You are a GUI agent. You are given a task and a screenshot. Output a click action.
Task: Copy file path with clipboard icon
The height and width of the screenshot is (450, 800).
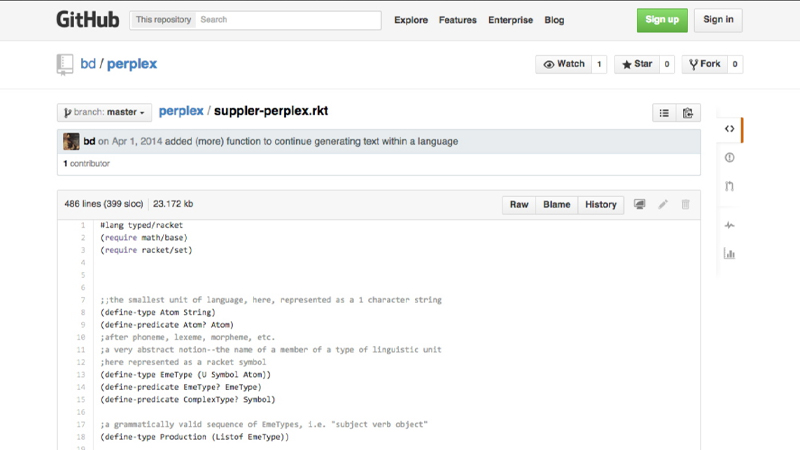[x=688, y=113]
